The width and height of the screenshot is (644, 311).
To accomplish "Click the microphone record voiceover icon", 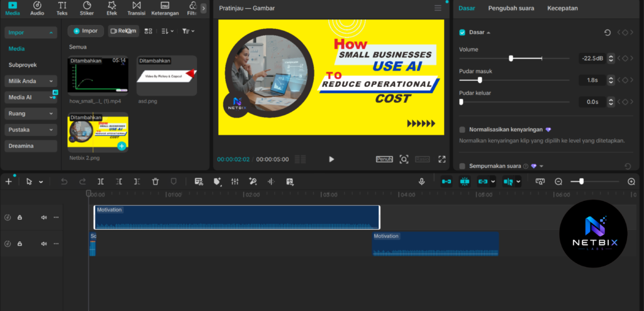I will click(x=421, y=181).
